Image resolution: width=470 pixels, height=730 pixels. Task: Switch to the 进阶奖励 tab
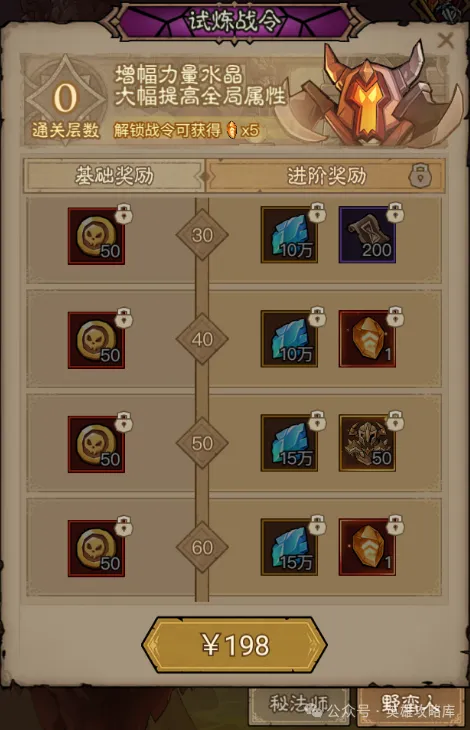(x=326, y=176)
